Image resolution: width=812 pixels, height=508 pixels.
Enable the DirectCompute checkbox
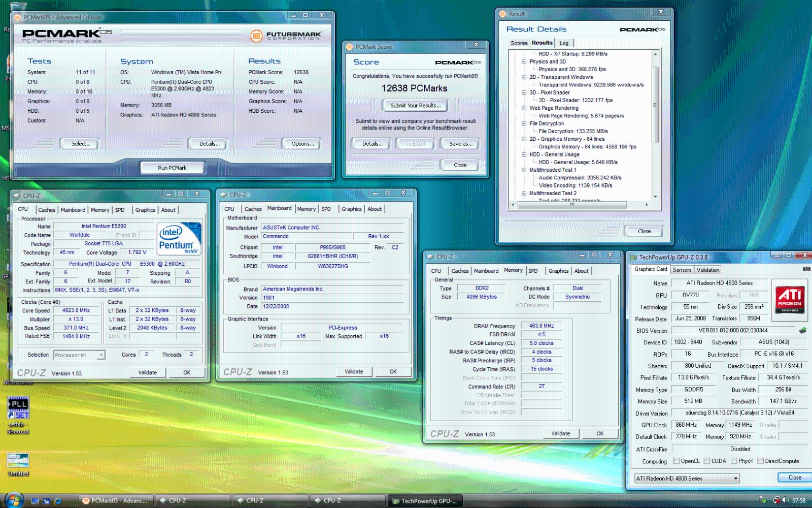(x=760, y=461)
